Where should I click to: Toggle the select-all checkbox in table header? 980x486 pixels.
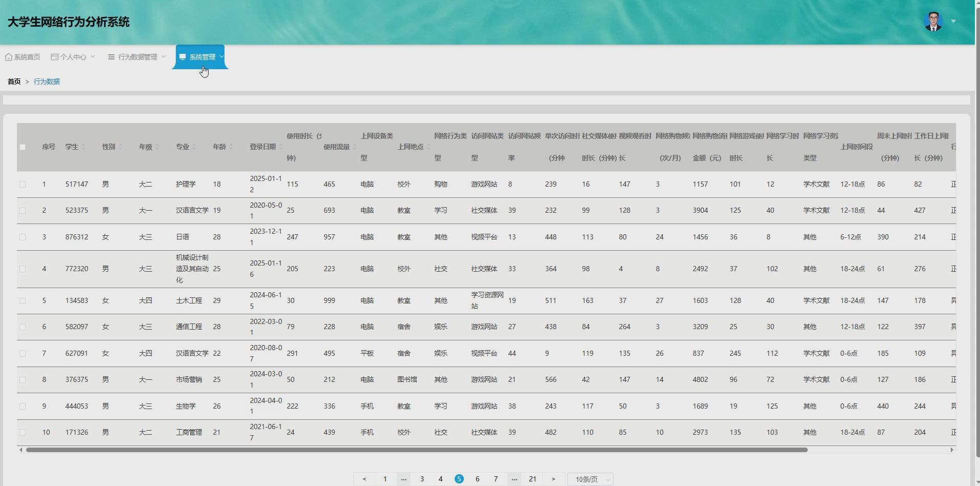click(23, 147)
